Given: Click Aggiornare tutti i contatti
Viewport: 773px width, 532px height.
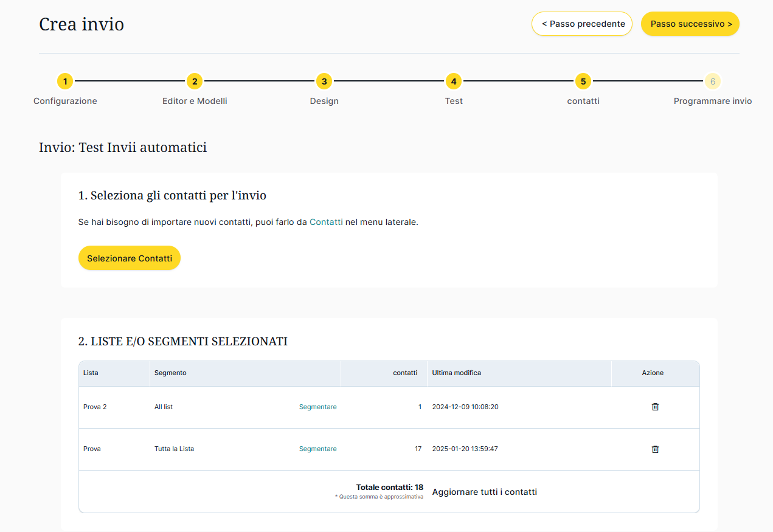Looking at the screenshot, I should 484,492.
